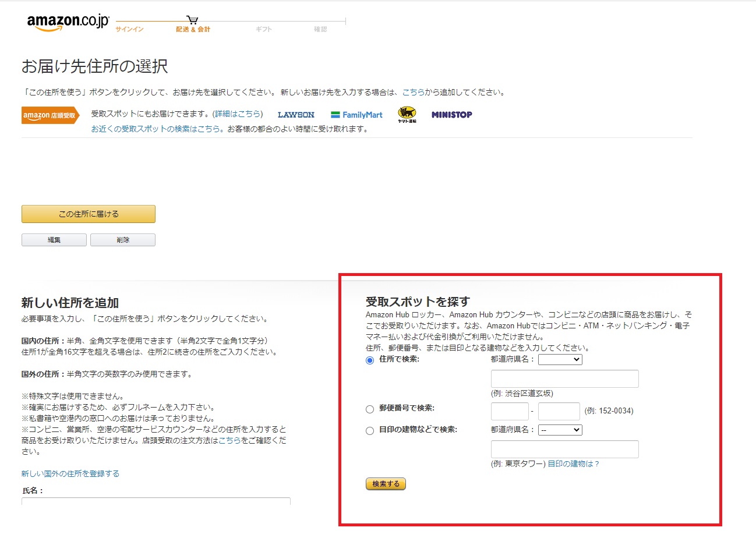Click the 国外の住所 label text

point(44,374)
